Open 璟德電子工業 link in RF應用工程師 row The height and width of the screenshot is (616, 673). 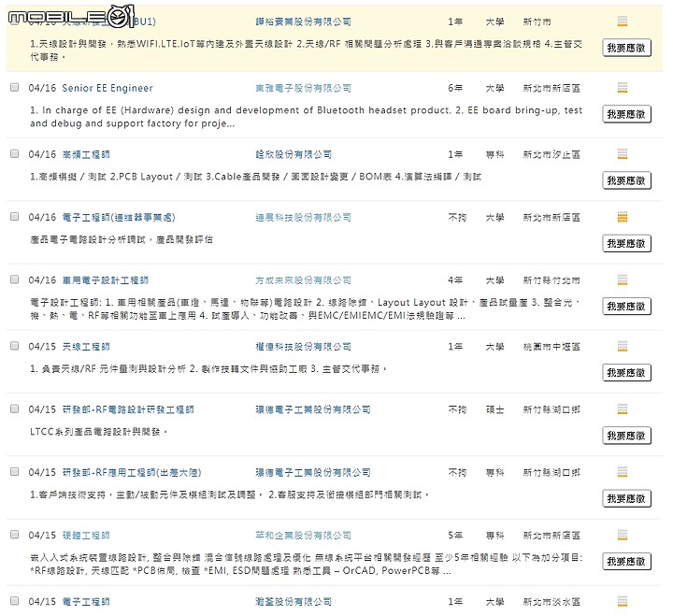313,473
